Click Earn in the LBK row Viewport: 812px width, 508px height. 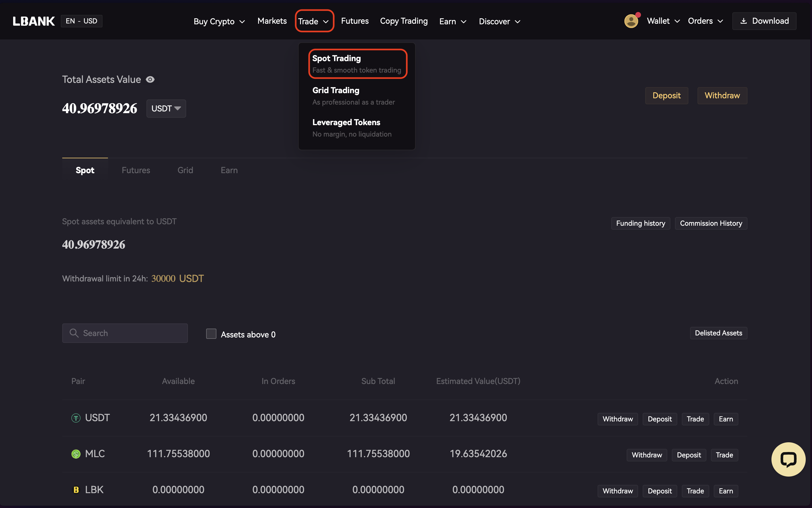pyautogui.click(x=726, y=491)
